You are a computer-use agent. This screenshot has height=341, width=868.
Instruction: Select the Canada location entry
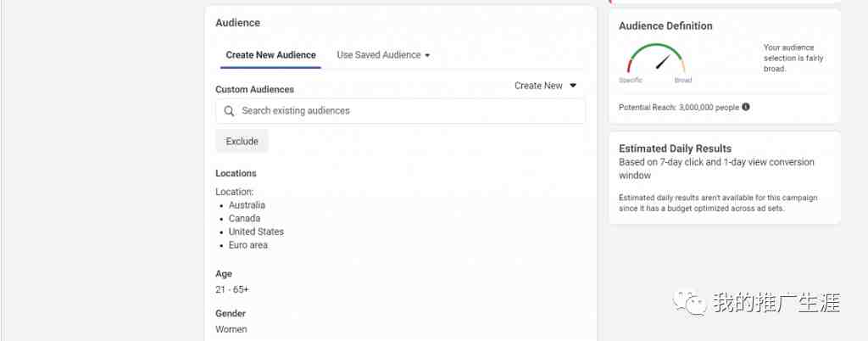pos(244,218)
